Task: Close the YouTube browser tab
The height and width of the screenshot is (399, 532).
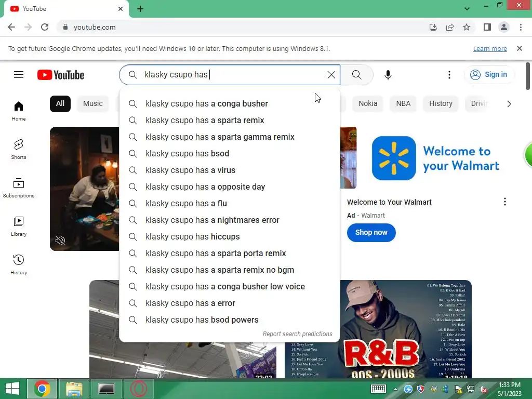Action: pyautogui.click(x=121, y=9)
